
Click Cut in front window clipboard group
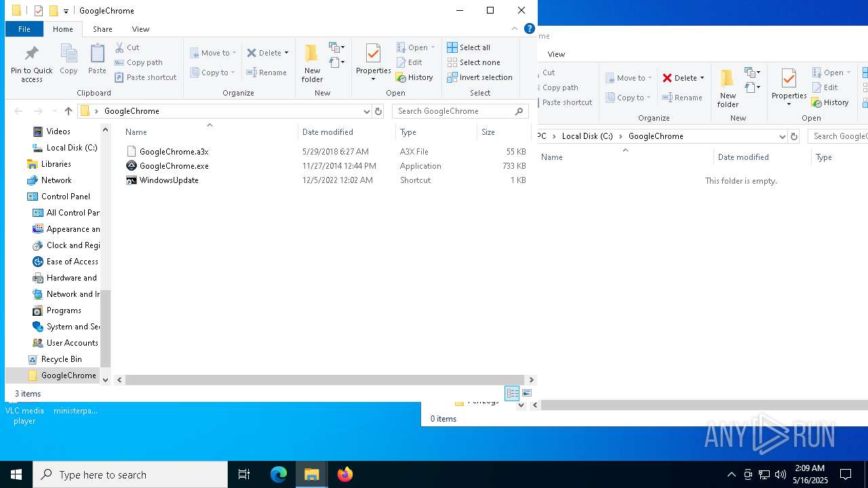pyautogui.click(x=127, y=47)
